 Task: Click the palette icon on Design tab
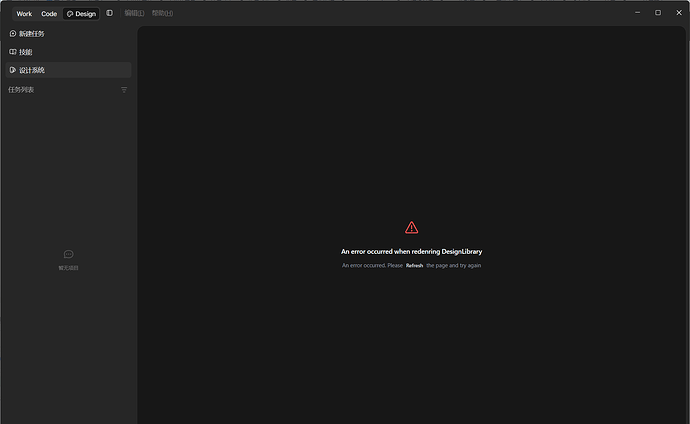pos(70,14)
